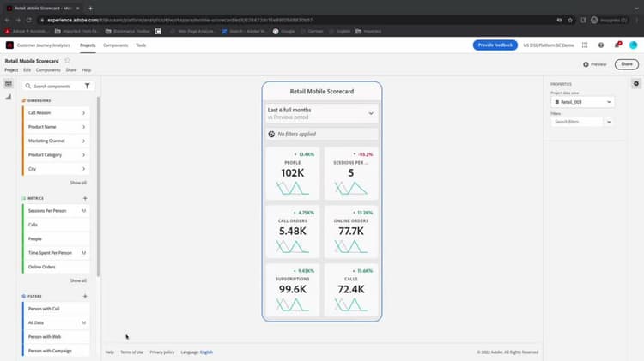
Task: Show all metrics
Action: [78, 280]
